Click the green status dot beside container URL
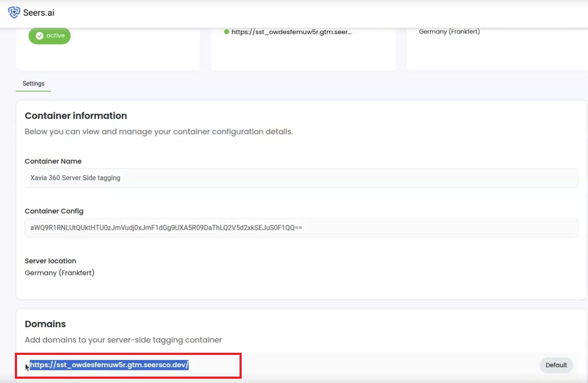Screen dimensions: 588x383 point(227,31)
